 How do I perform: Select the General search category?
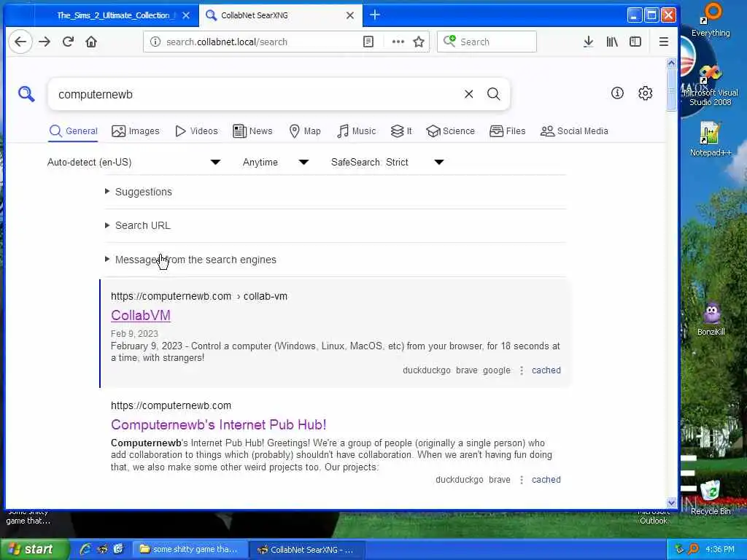(74, 131)
